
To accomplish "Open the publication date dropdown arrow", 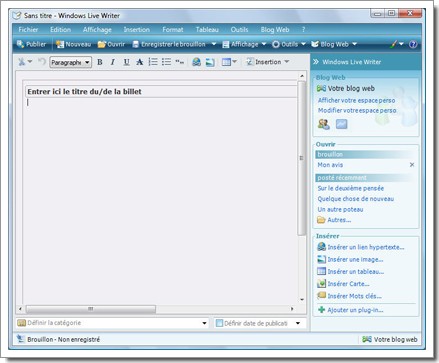I will pyautogui.click(x=298, y=323).
